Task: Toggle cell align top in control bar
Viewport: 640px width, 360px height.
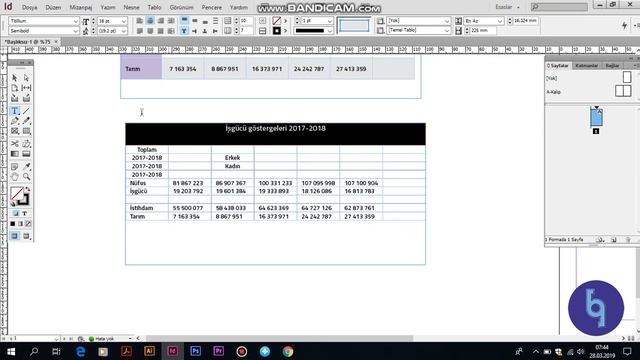Action: tap(184, 20)
